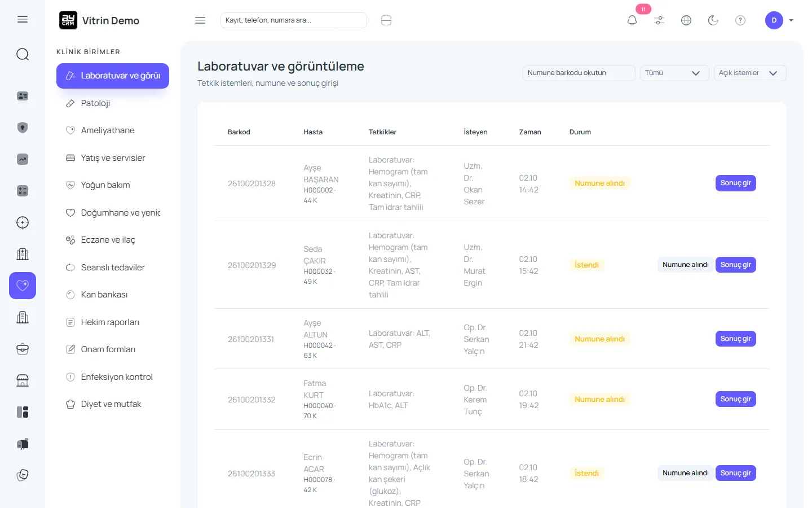Click Sonuç gir for barcode 26100201328
The width and height of the screenshot is (812, 508).
[736, 183]
